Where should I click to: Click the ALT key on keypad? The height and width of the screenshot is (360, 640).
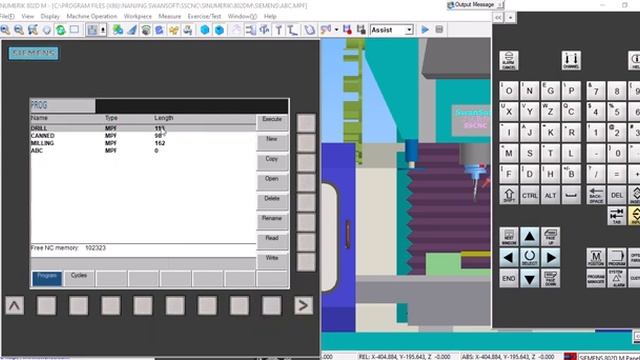pyautogui.click(x=550, y=195)
